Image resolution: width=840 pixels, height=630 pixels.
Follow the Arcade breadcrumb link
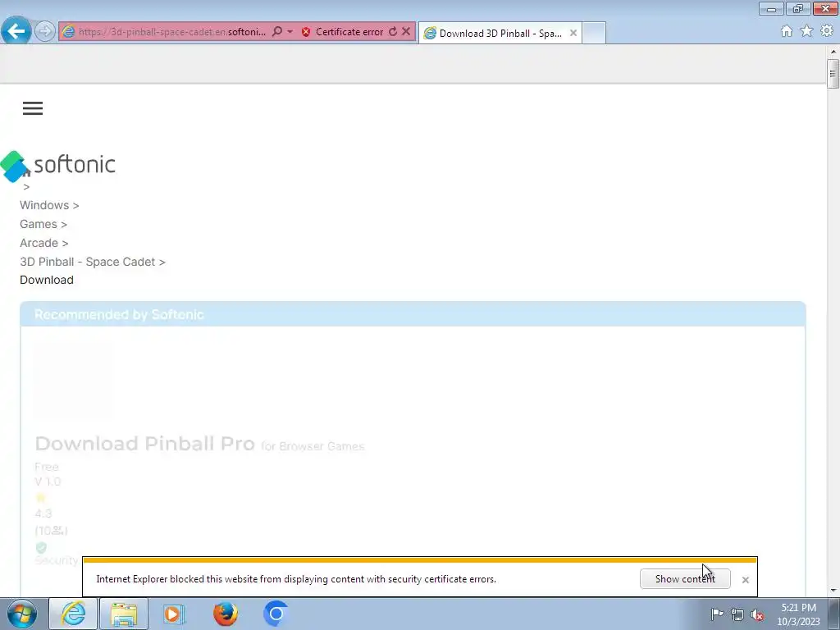(x=39, y=243)
